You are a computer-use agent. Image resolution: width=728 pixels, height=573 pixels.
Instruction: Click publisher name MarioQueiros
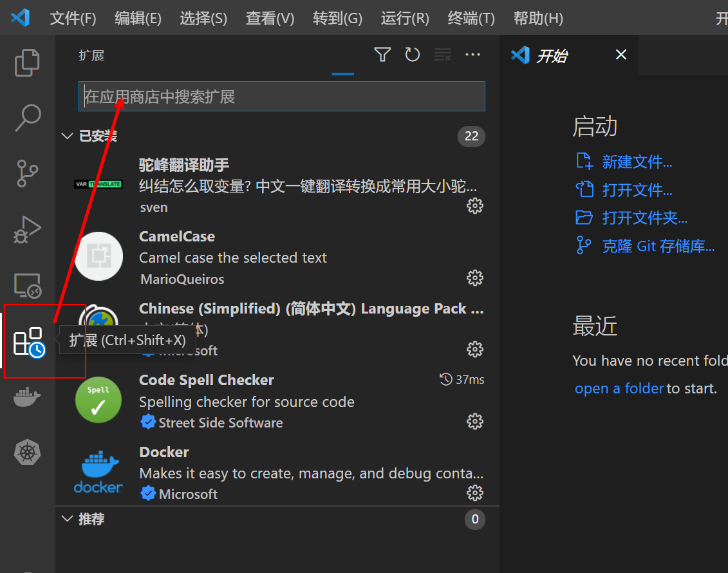pyautogui.click(x=182, y=279)
